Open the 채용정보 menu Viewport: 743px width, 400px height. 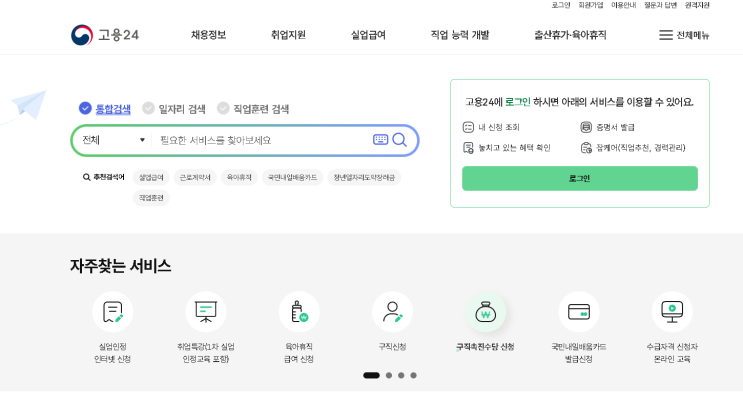[208, 35]
